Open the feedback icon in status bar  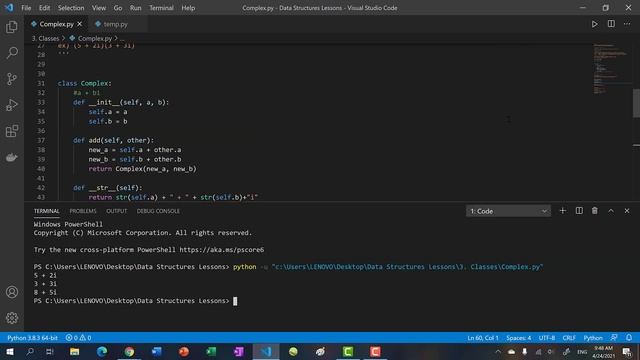[x=614, y=338]
